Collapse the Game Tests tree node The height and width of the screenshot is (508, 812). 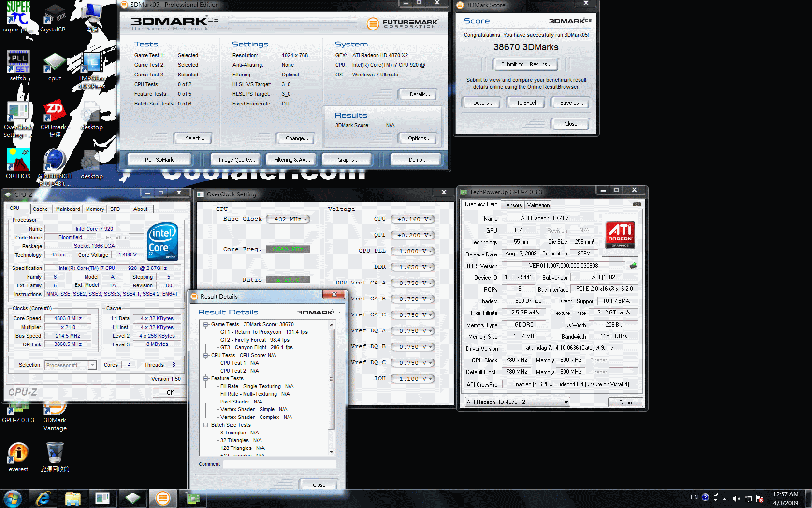click(205, 324)
